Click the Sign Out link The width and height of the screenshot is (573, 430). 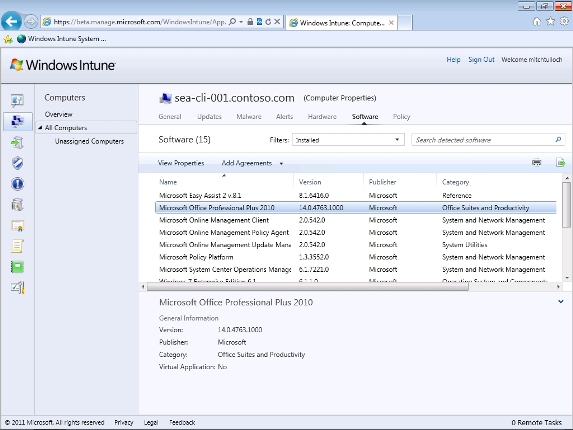481,60
